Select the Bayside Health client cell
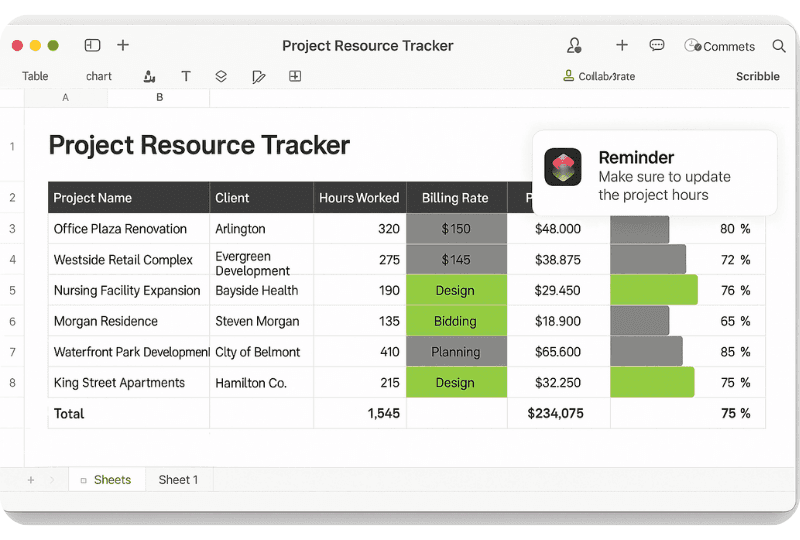 click(261, 290)
